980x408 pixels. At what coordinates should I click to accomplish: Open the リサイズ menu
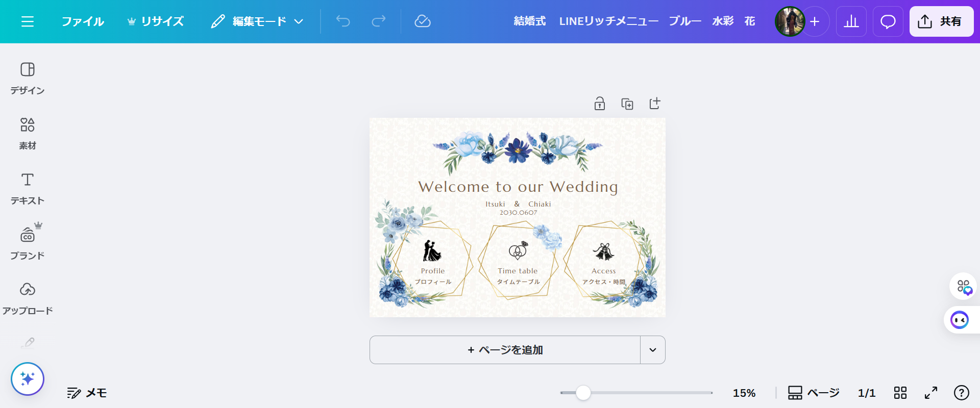[156, 21]
